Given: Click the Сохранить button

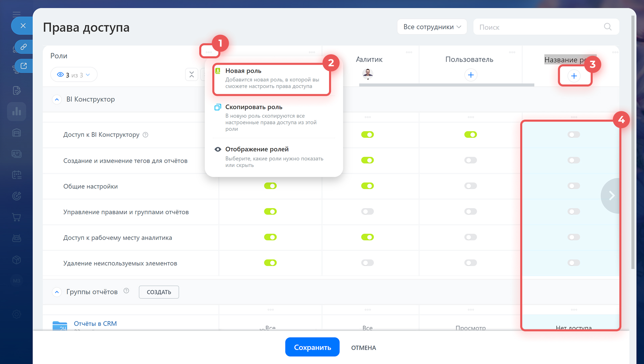Looking at the screenshot, I should point(312,347).
